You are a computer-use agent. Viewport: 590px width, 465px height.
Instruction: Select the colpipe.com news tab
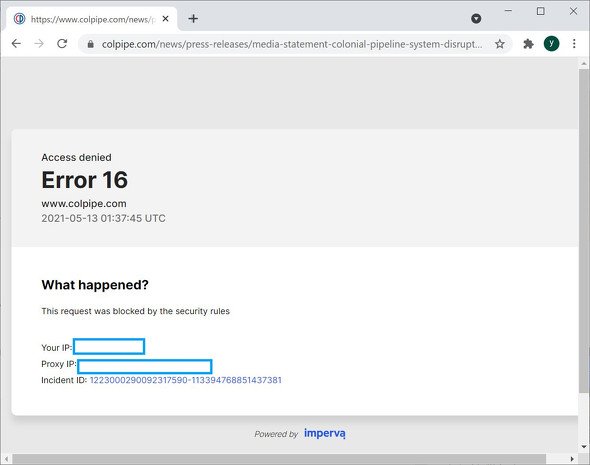pyautogui.click(x=91, y=19)
